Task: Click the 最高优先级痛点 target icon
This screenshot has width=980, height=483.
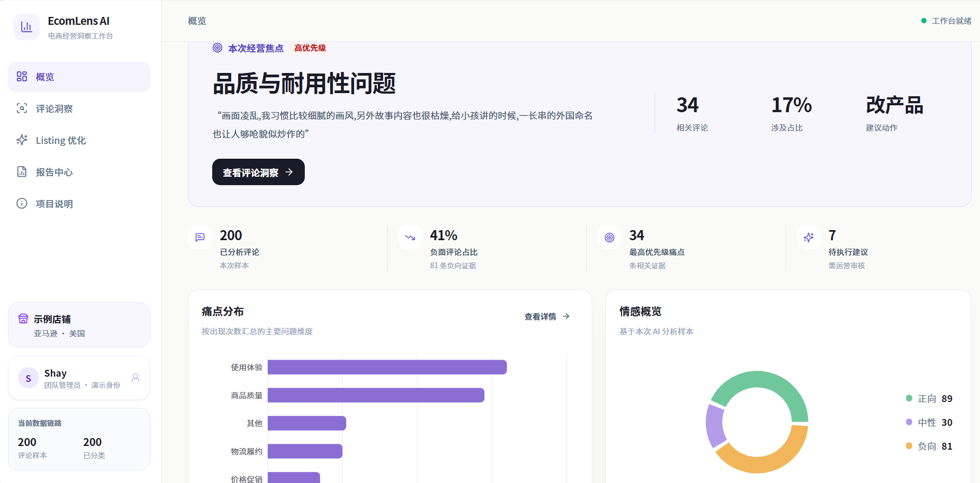Action: pos(610,238)
